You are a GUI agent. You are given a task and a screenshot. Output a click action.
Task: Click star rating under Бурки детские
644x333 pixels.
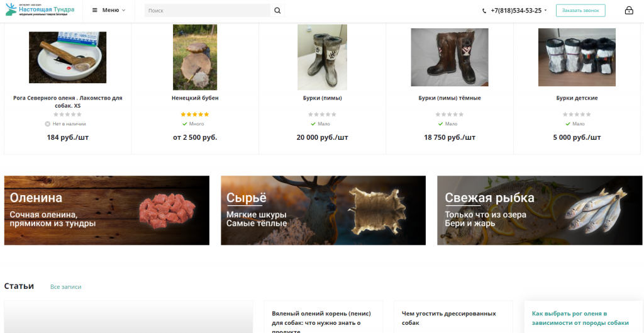click(577, 115)
